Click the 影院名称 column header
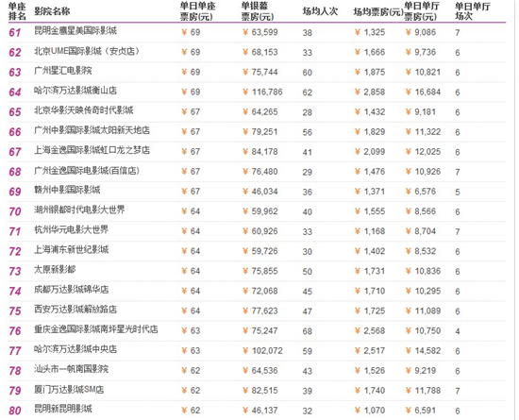Image resolution: width=519 pixels, height=420 pixels. (x=52, y=11)
